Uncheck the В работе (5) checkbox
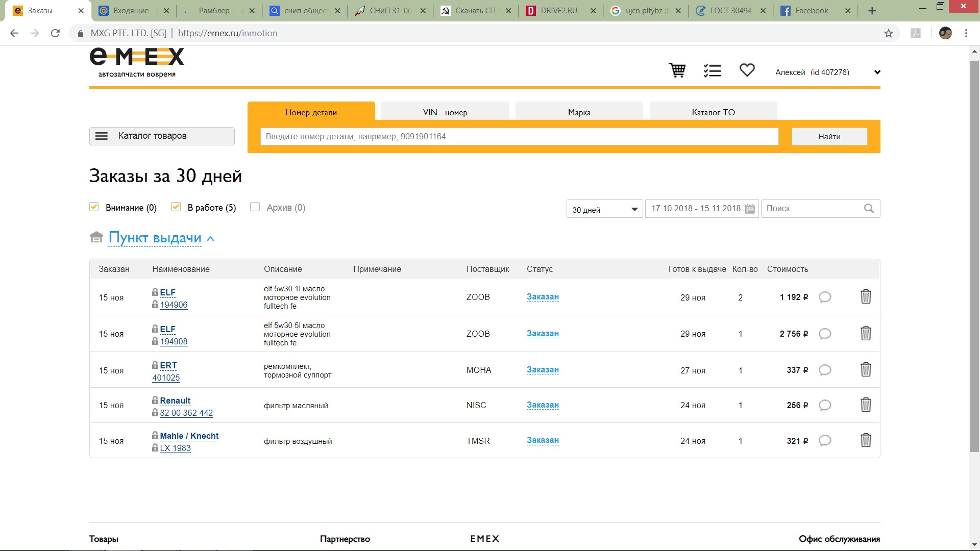The width and height of the screenshot is (980, 551). click(x=176, y=207)
